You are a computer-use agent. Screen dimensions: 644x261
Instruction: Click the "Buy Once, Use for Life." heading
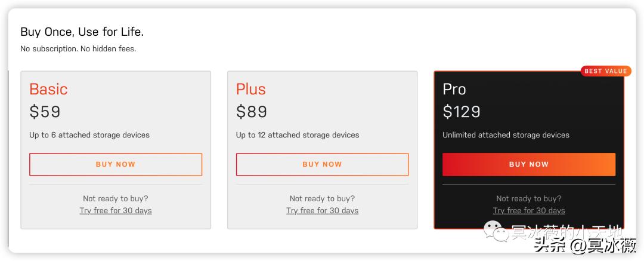[x=82, y=32]
